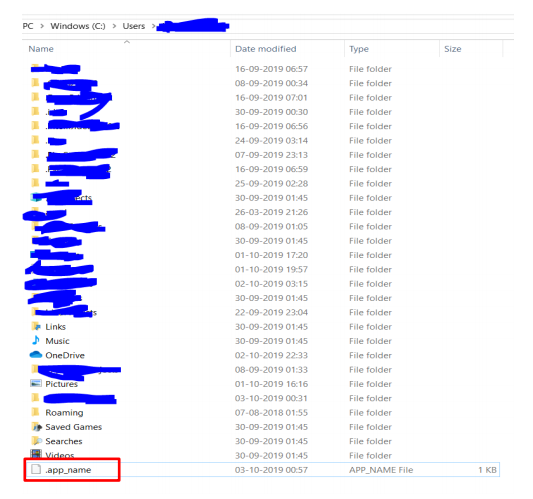Sort by Size column header
533x499 pixels.
[x=452, y=49]
